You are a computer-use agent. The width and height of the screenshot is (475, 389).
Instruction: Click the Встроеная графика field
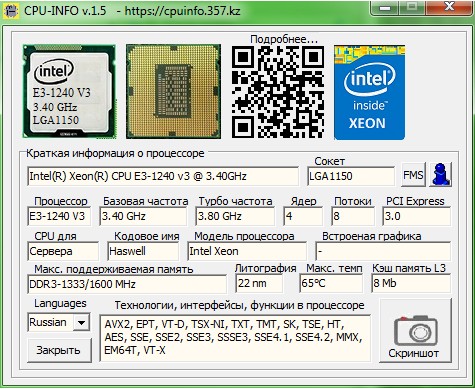[x=383, y=251]
